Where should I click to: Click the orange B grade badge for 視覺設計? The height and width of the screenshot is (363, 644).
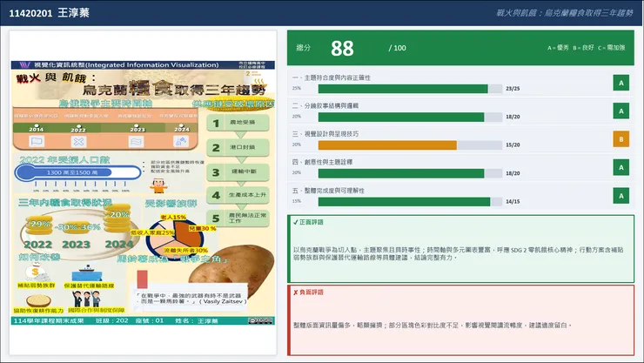tap(621, 139)
